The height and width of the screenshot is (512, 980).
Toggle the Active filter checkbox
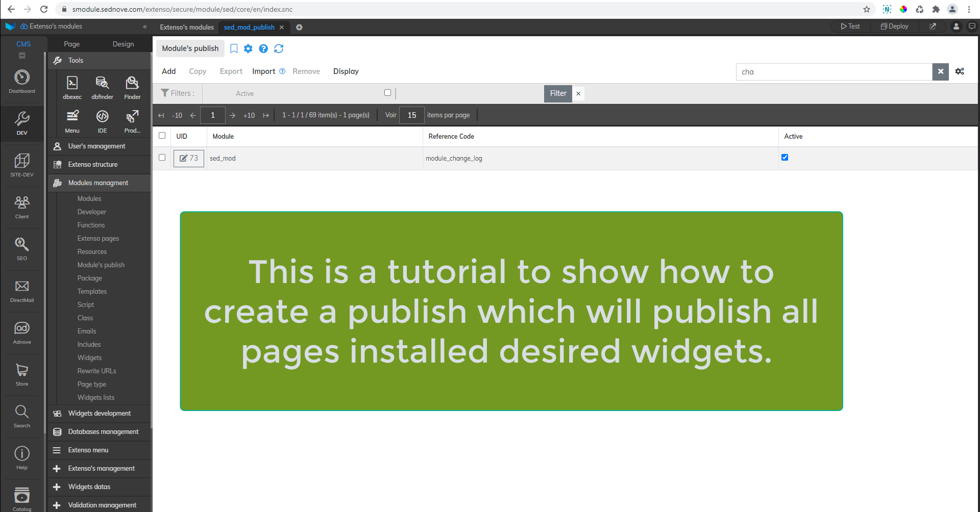pyautogui.click(x=387, y=93)
